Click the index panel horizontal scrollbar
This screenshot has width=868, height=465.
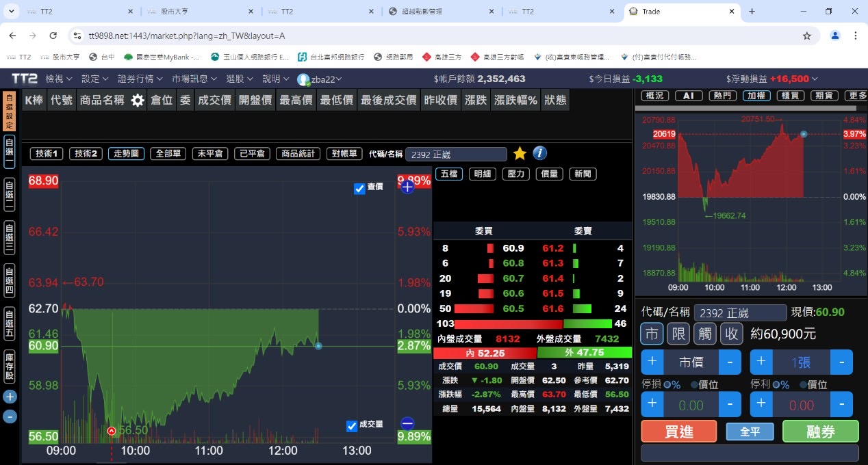[746, 108]
